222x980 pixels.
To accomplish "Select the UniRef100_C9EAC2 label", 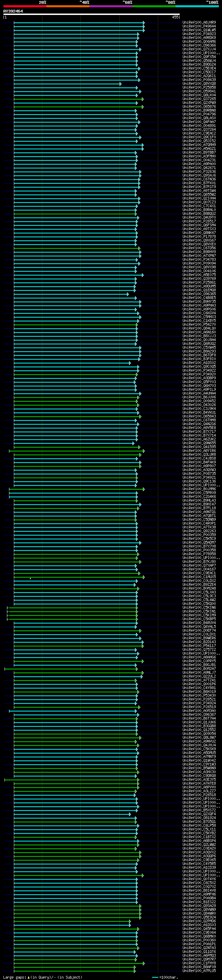I will (199, 133).
